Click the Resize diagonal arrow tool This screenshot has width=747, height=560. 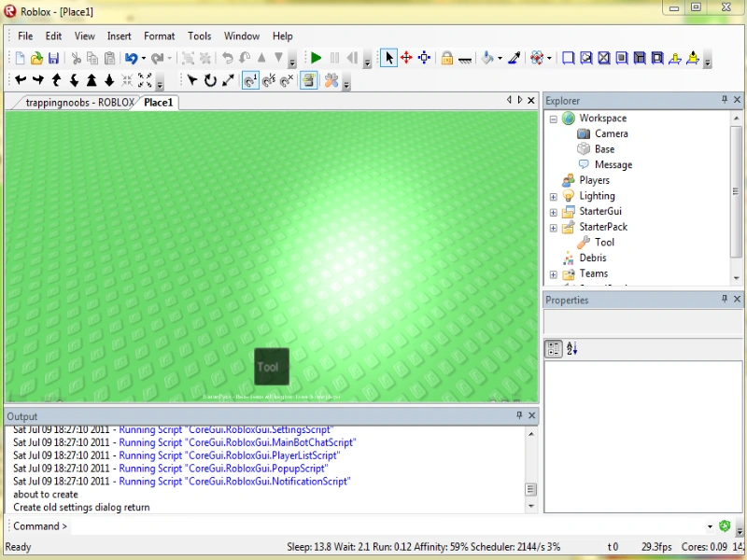coord(228,81)
